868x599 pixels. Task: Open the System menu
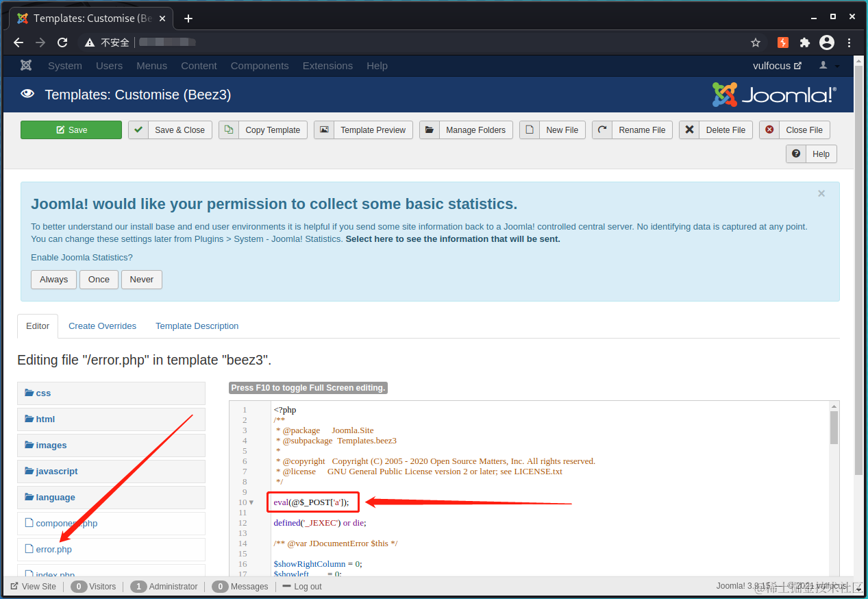pyautogui.click(x=65, y=66)
